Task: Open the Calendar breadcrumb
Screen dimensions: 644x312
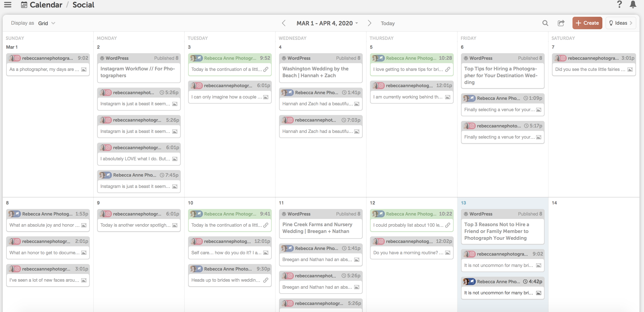Action: click(x=46, y=5)
